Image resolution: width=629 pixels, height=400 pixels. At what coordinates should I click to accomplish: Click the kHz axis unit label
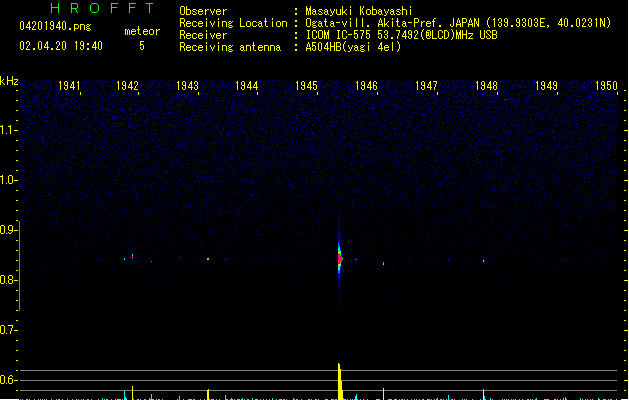click(9, 81)
